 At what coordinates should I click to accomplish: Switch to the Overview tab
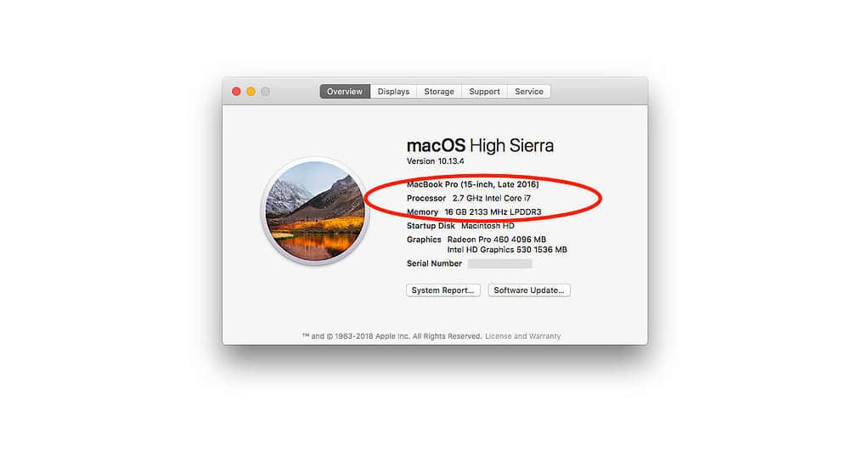tap(345, 92)
